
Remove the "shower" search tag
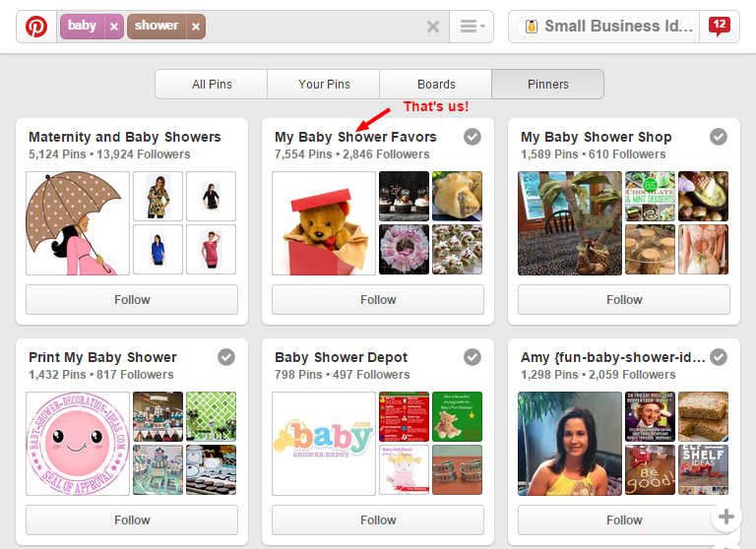point(195,27)
